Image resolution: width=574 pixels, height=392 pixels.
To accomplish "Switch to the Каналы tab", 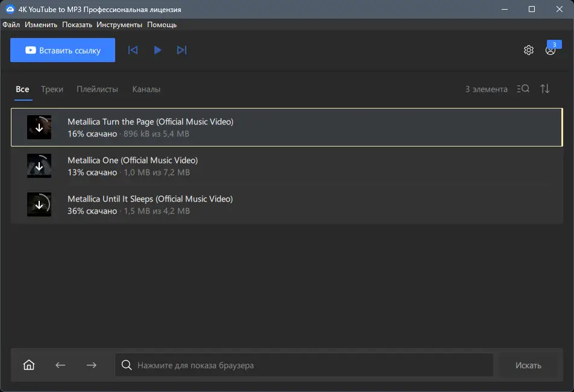I will (146, 89).
